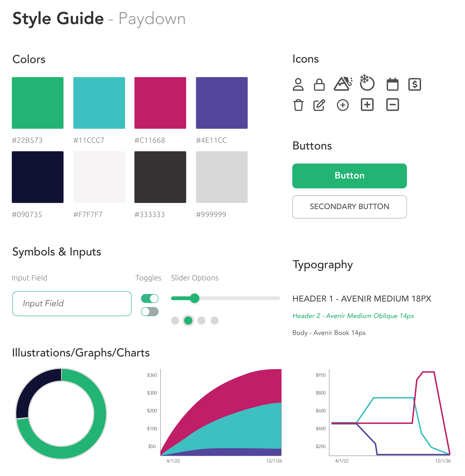The width and height of the screenshot is (465, 476).
Task: Click the green slider handle
Action: click(x=195, y=298)
